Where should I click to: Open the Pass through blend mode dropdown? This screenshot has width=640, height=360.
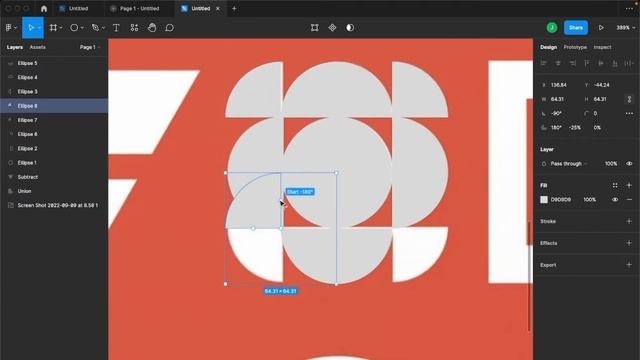(569, 164)
